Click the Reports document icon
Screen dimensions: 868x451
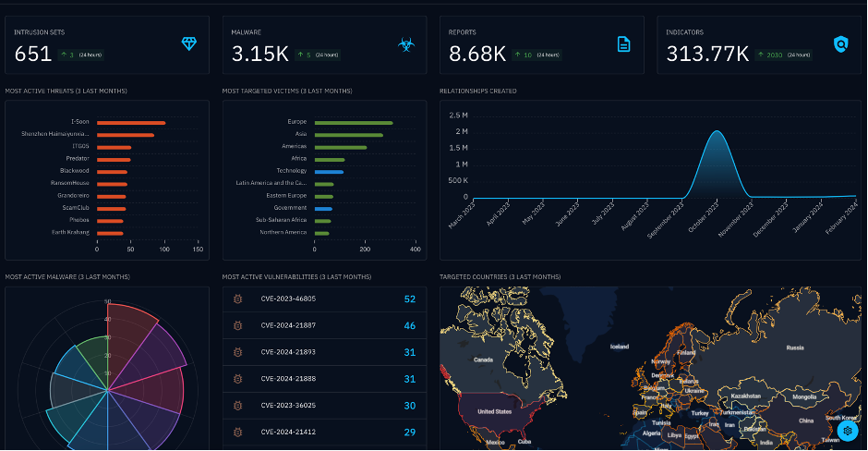[624, 43]
